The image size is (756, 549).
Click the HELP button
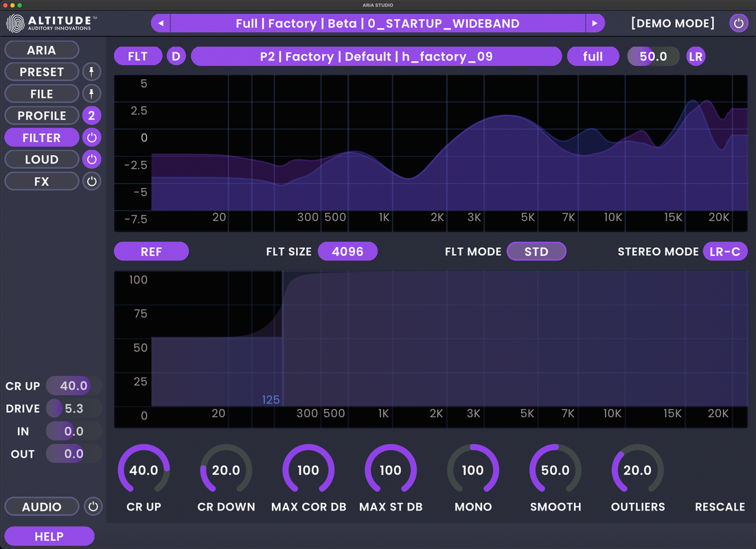coord(49,536)
